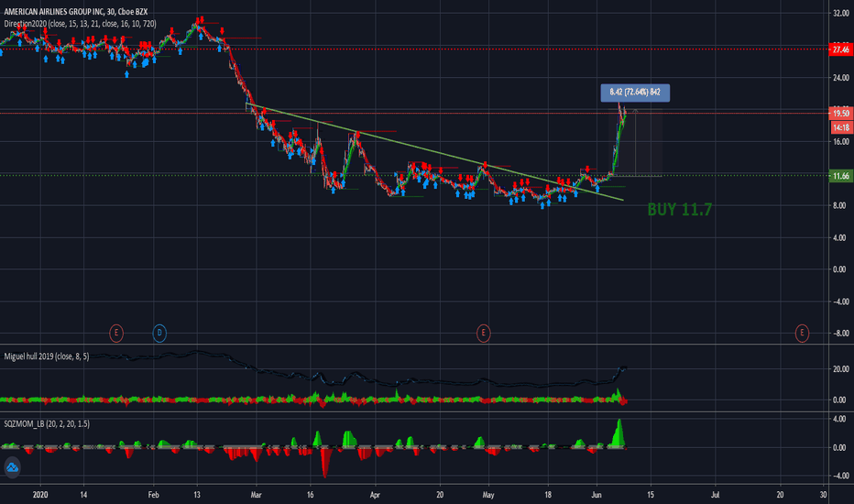Image resolution: width=854 pixels, height=504 pixels.
Task: Click the 20.00 hull pane scale label
Action: click(x=840, y=369)
